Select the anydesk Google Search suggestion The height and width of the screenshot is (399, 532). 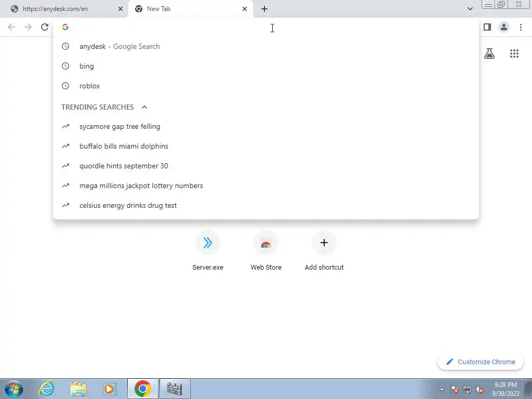266,46
